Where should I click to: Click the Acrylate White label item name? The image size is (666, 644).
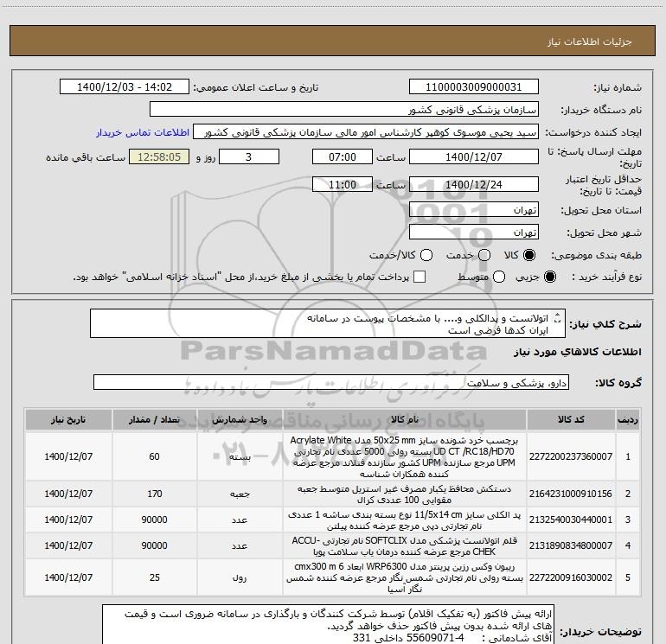coord(405,456)
